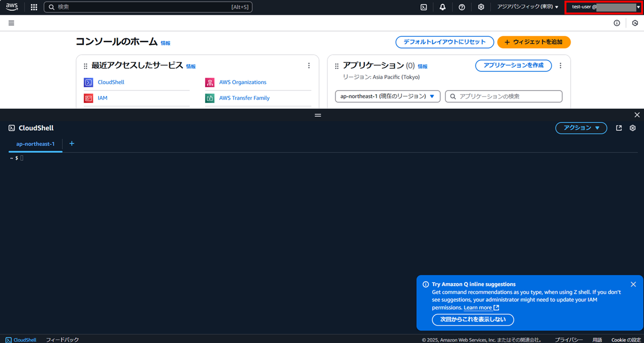
Task: Click the CloudShell footer shortcut
Action: 21,340
